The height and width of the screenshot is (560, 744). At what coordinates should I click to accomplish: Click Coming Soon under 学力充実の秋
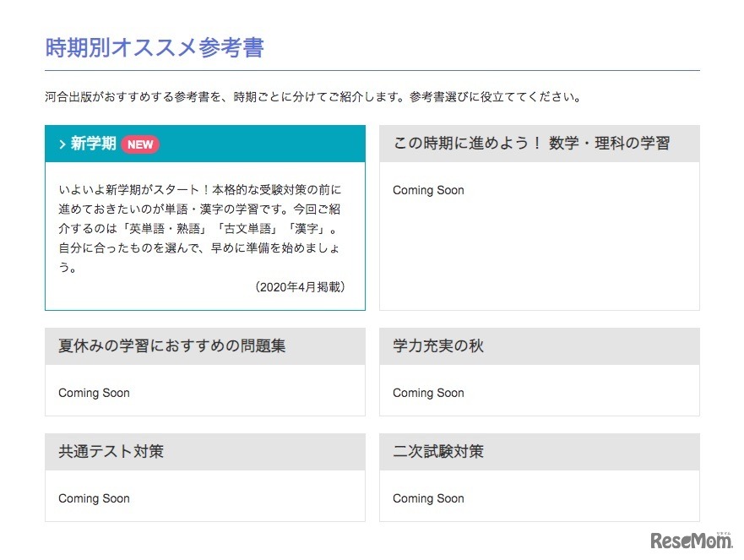(427, 393)
